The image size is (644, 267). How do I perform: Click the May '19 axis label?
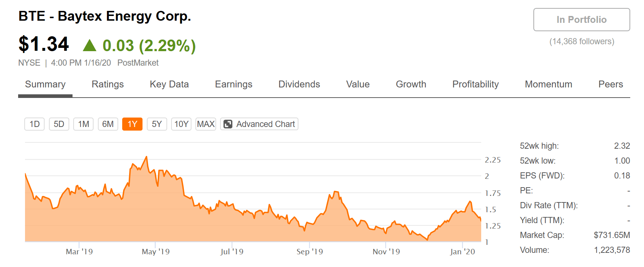click(x=156, y=252)
